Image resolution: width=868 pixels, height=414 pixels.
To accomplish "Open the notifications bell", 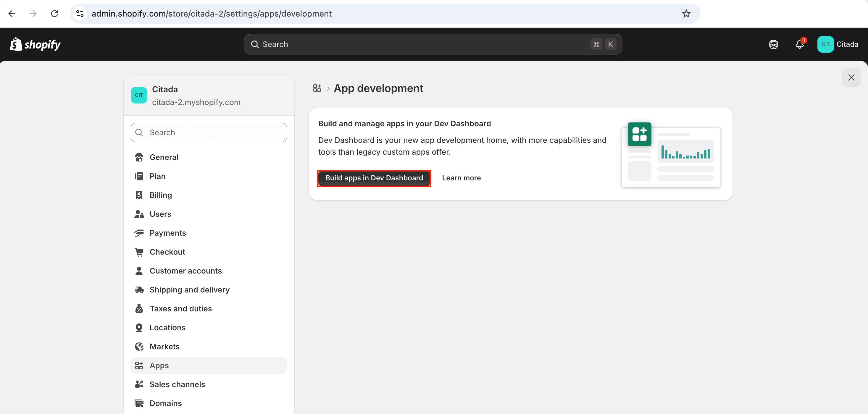I will 800,44.
